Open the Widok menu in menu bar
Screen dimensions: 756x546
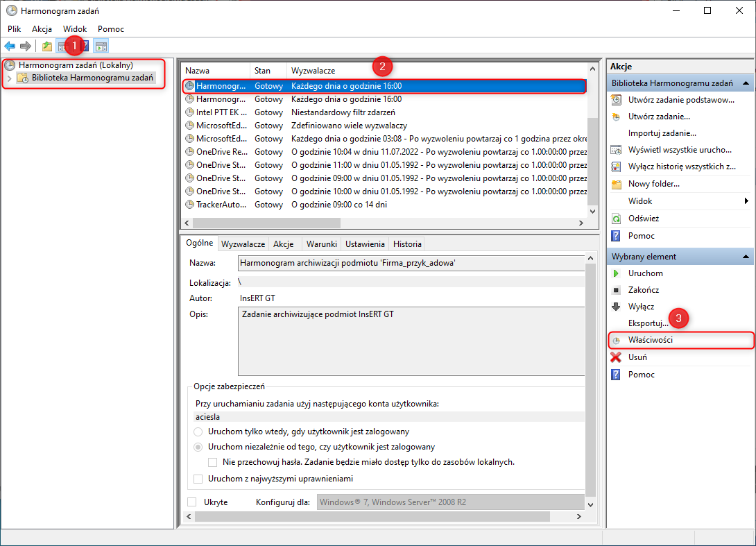click(75, 29)
